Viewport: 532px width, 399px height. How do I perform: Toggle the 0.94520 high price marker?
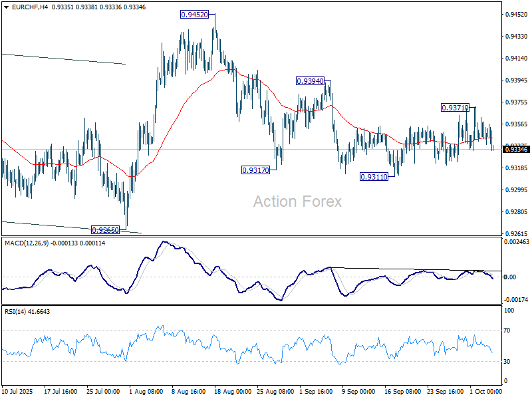[x=194, y=14]
